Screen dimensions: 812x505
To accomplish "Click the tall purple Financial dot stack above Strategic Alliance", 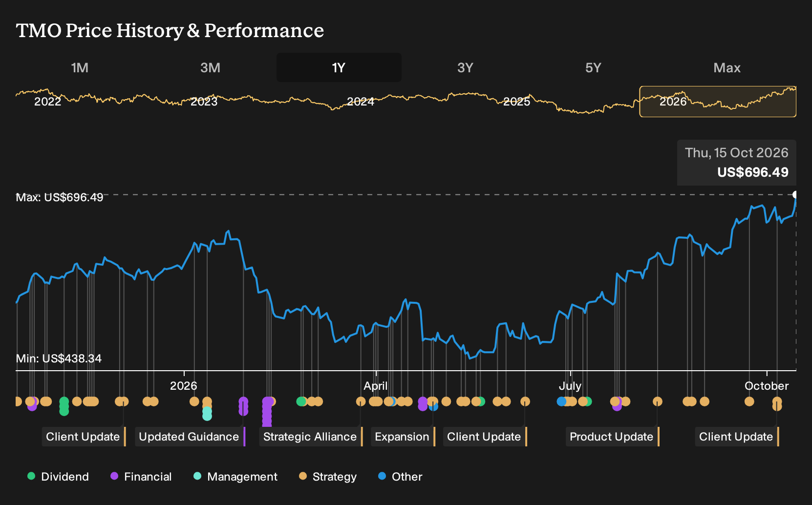I will 267,412.
